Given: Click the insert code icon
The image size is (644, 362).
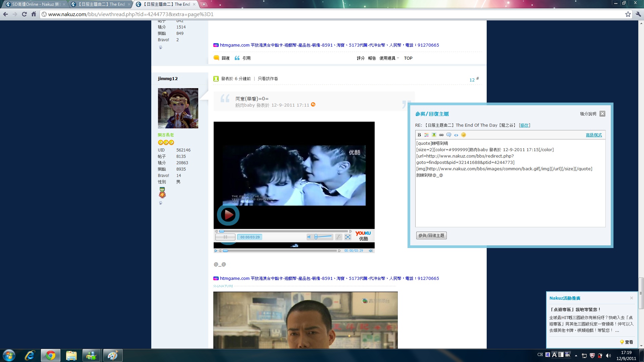Looking at the screenshot, I should coord(456,135).
